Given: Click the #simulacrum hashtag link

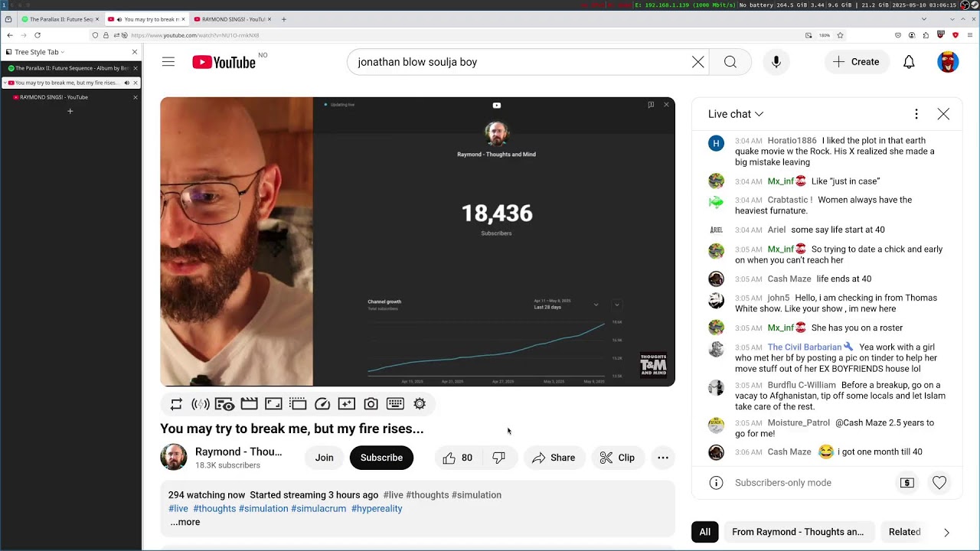Looking at the screenshot, I should pos(318,508).
